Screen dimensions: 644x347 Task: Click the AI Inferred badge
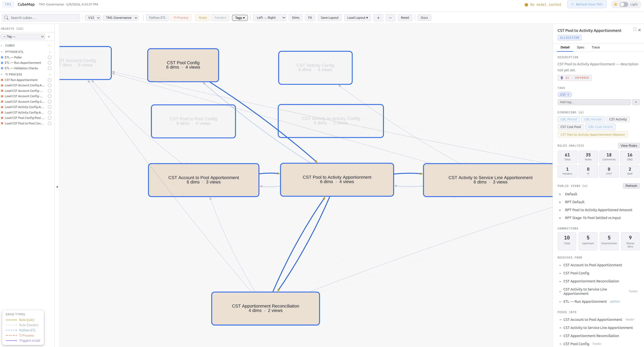coord(575,78)
